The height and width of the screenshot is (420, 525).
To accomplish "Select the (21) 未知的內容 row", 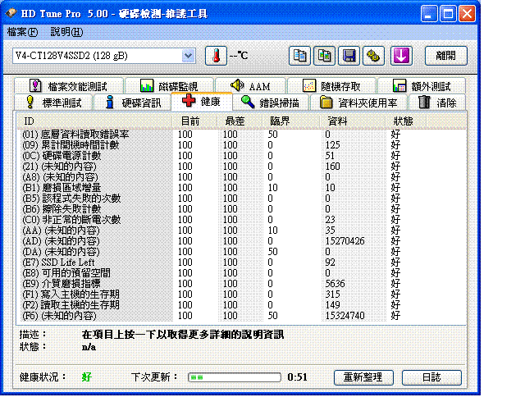I will [241, 167].
